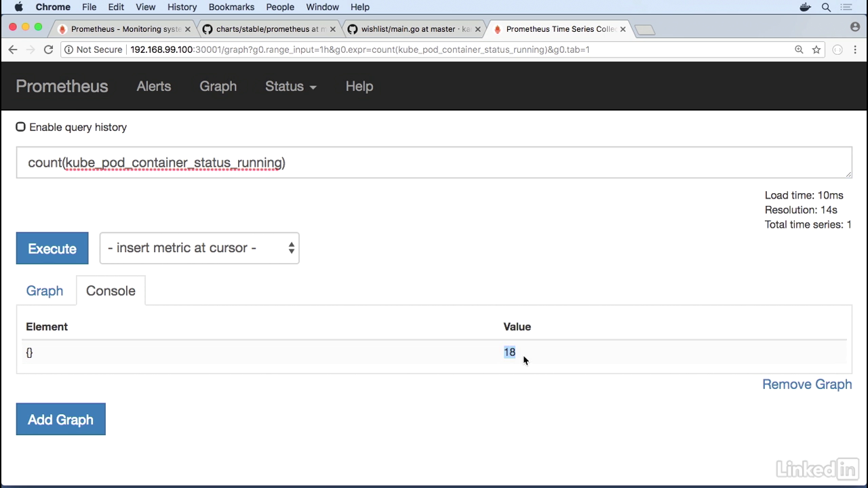
Task: Click the Load time: 10ms text
Action: 804,195
